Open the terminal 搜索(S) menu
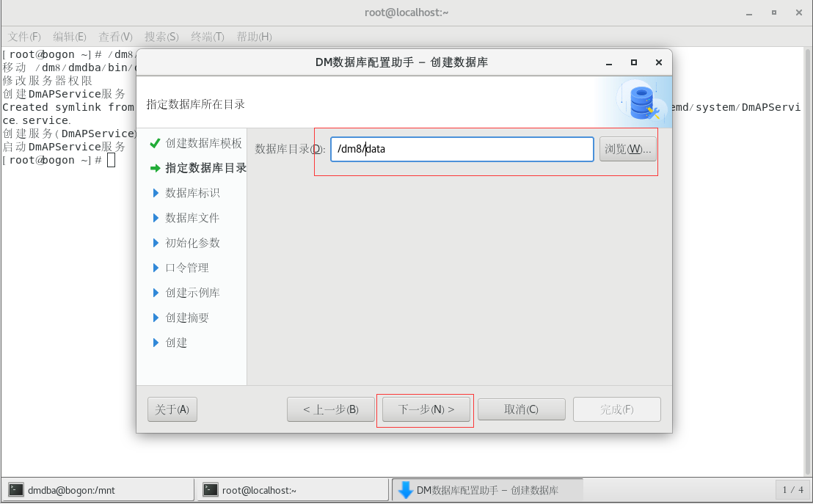Screen dimensions: 813x504 161,37
